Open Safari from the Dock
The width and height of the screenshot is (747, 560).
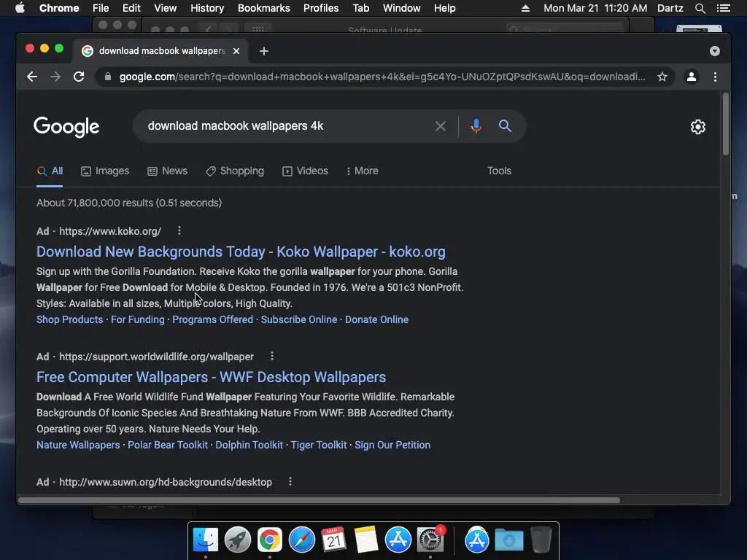302,540
